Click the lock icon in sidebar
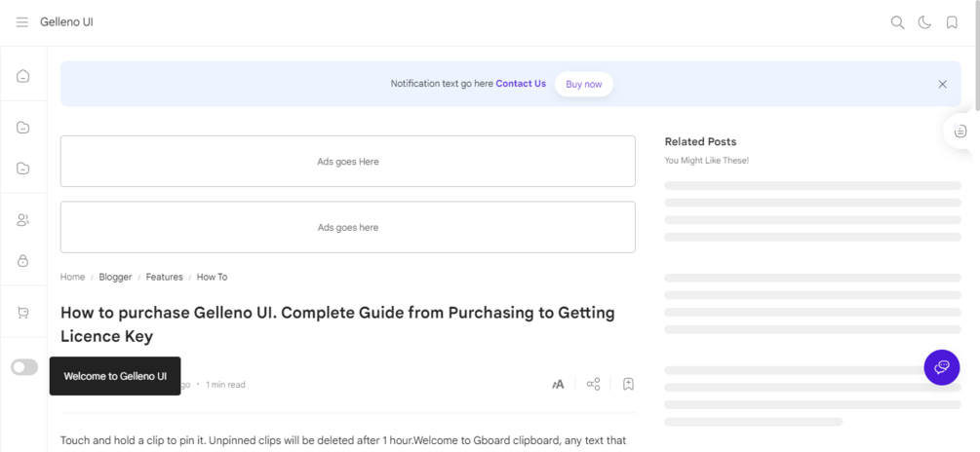Screen dimensions: 980x452 [23, 261]
